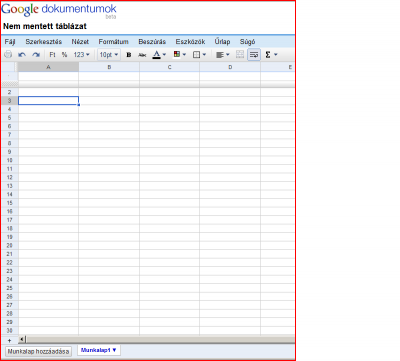Open the Űrlap menu
The width and height of the screenshot is (400, 361).
coord(222,42)
